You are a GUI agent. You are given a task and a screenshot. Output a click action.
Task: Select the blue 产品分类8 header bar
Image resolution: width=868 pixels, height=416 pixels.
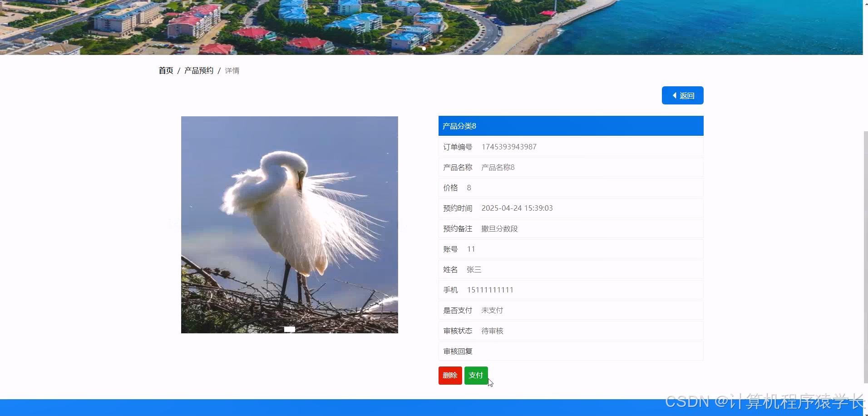[570, 126]
